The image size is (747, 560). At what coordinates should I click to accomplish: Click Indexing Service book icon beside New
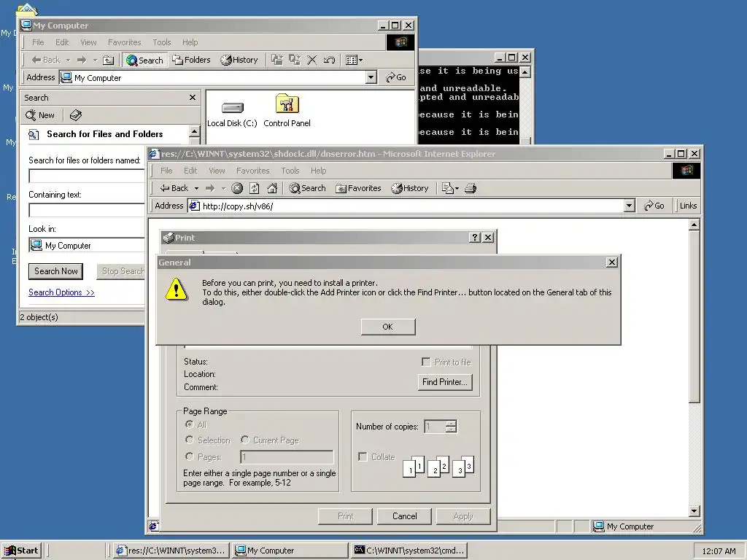(76, 115)
